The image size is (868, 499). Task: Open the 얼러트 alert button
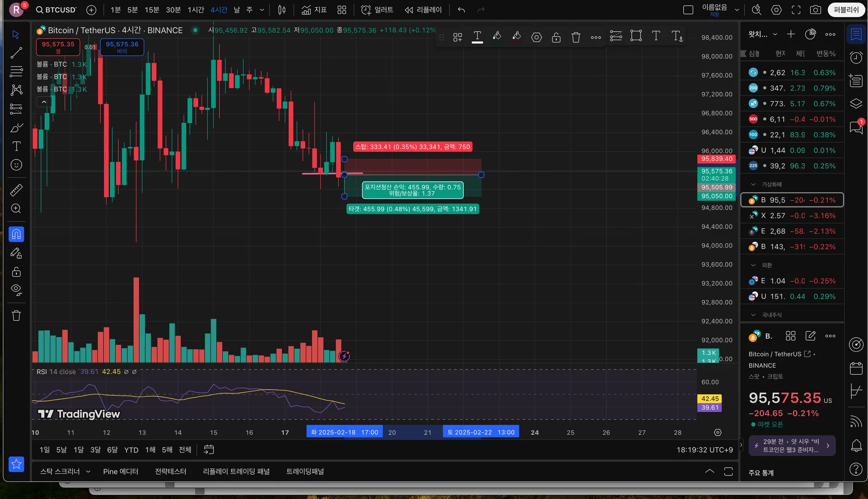tap(377, 10)
